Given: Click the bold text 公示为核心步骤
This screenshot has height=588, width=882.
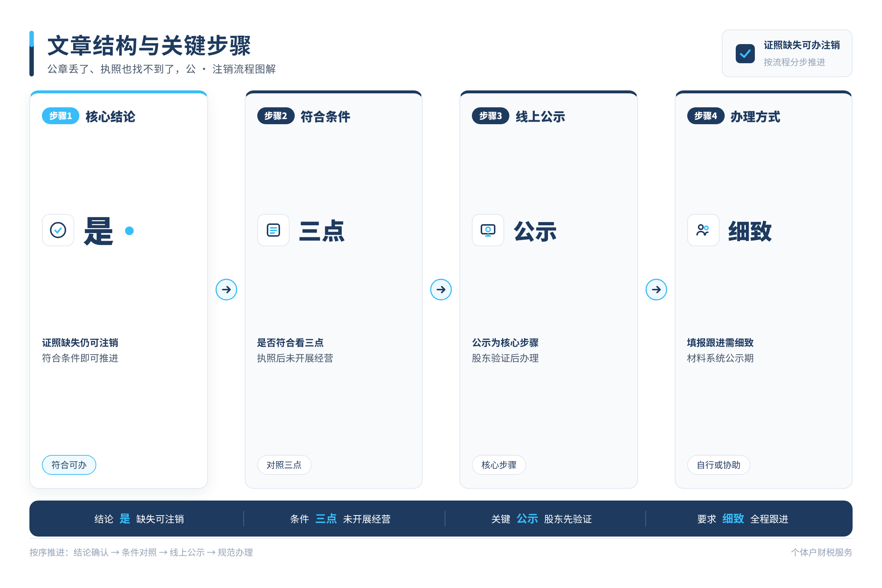Looking at the screenshot, I should point(505,343).
